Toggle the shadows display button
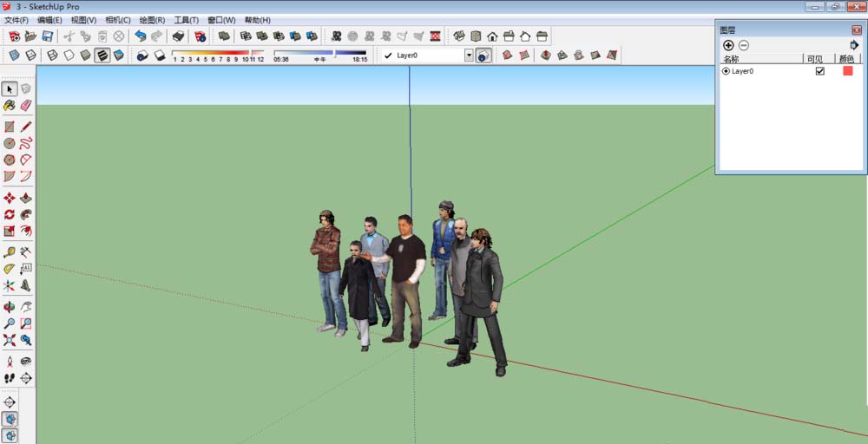868x444 pixels. [142, 55]
